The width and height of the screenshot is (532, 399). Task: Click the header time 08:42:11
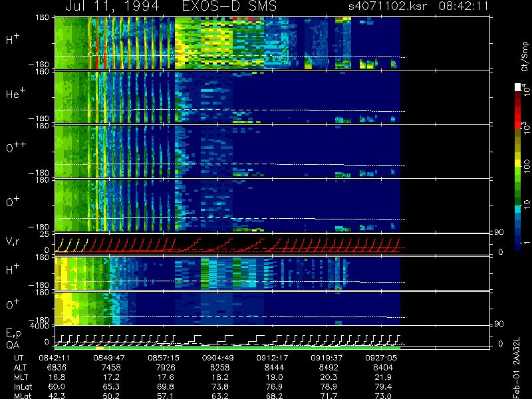tap(464, 6)
